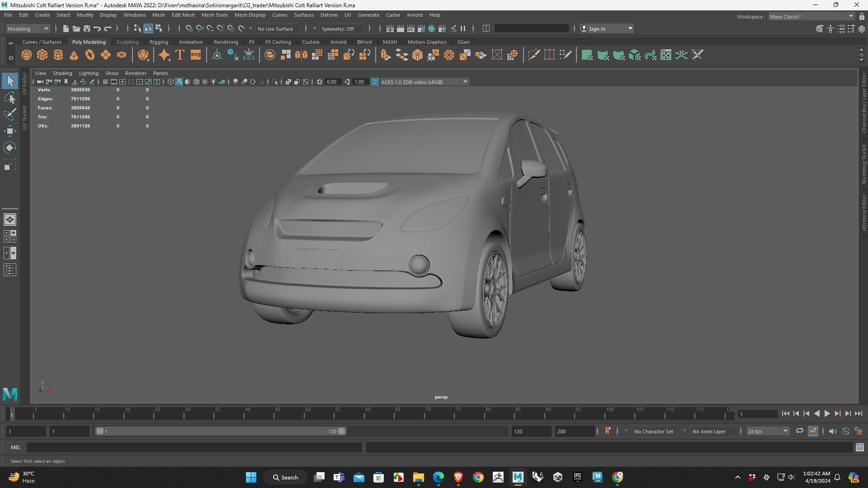The image size is (868, 488).
Task: Click the No Live Surface field
Action: [278, 28]
